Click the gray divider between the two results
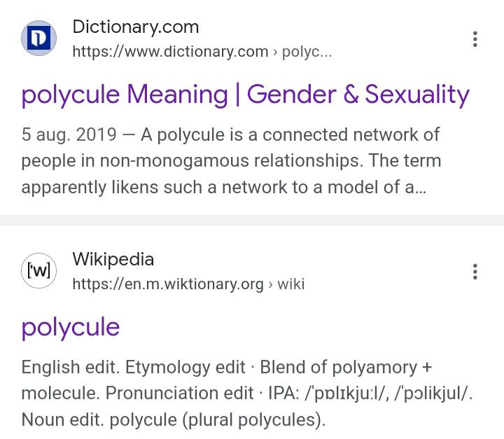The image size is (504, 439). click(x=252, y=220)
